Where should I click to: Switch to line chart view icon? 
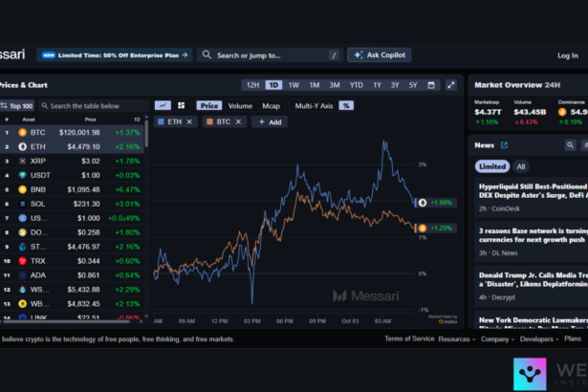[163, 105]
